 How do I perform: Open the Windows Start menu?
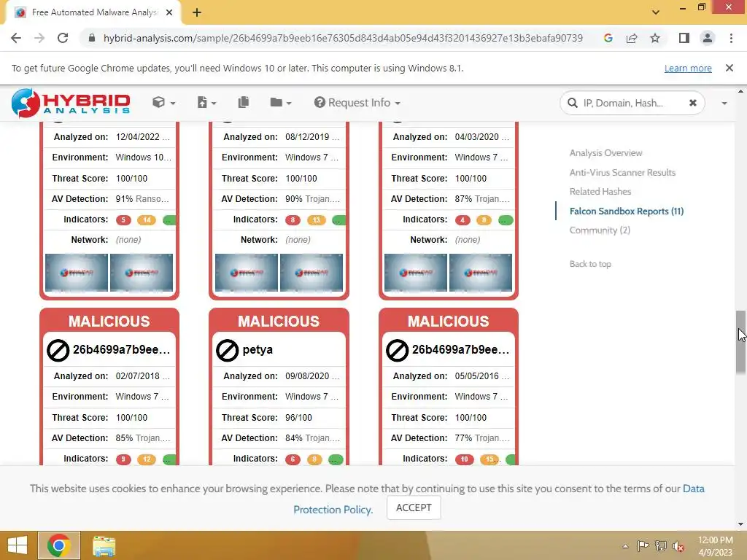click(18, 545)
